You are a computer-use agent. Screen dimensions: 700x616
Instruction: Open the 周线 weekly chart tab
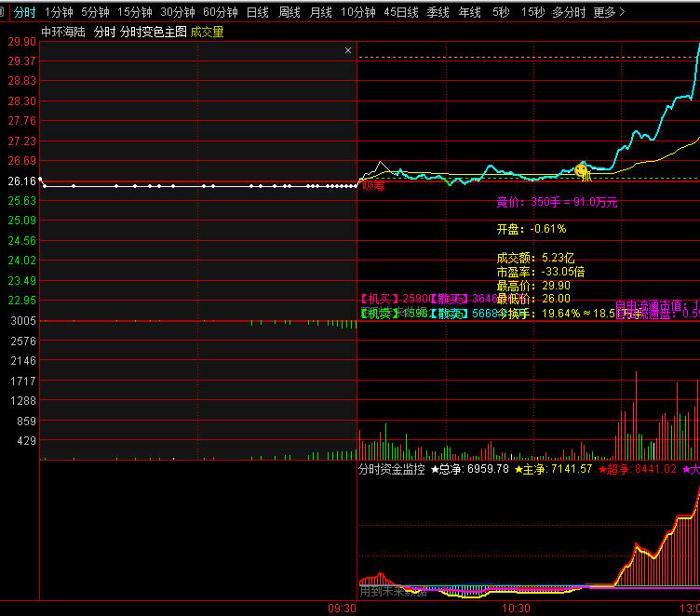[x=289, y=12]
